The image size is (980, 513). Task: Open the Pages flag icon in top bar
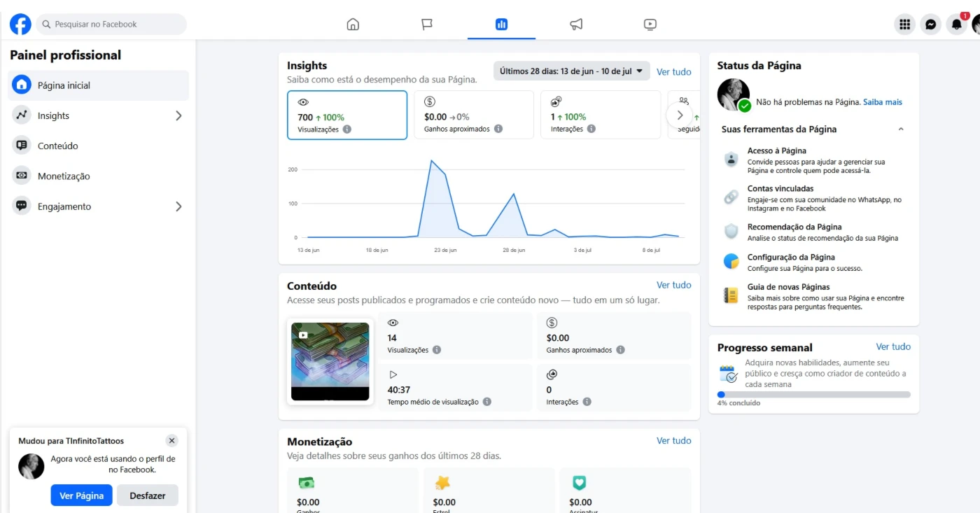(x=427, y=24)
